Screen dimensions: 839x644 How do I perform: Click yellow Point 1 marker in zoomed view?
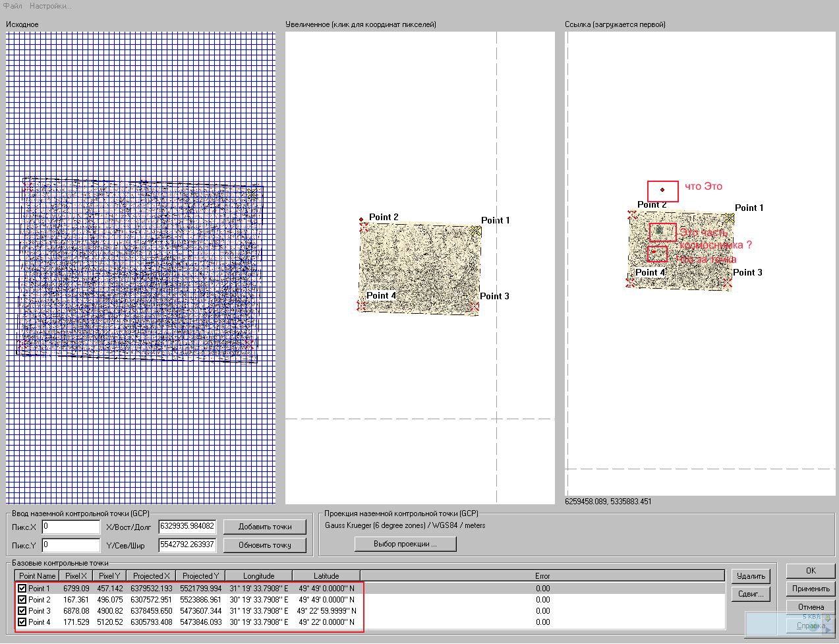point(476,231)
